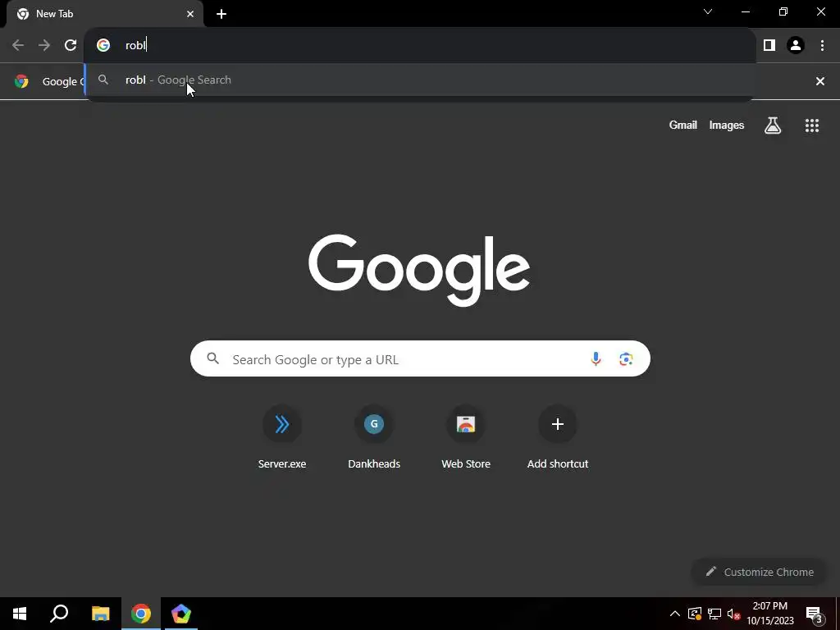Select the 'robl - Google Search' suggestion
The height and width of the screenshot is (630, 840).
(x=420, y=80)
